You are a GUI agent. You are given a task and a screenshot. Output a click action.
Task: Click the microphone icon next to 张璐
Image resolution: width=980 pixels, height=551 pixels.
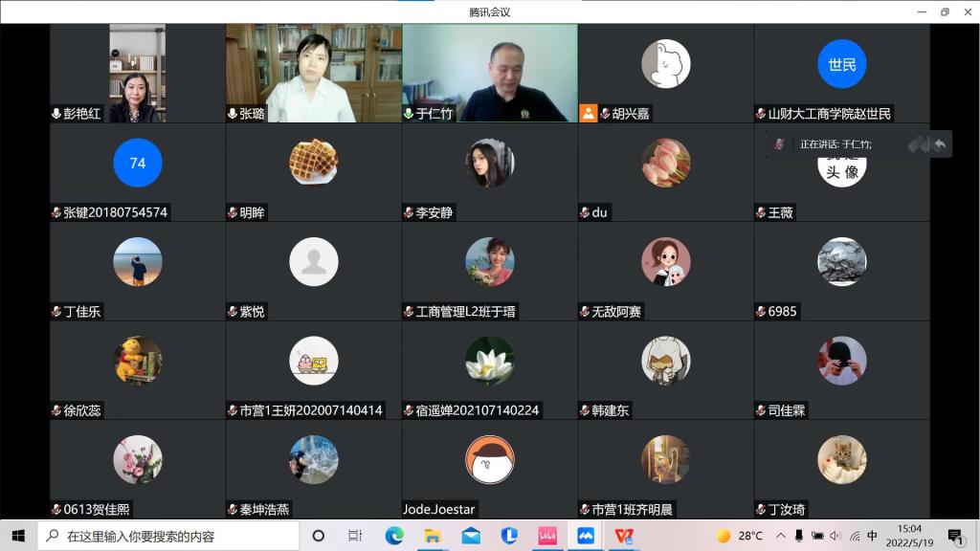tap(233, 114)
